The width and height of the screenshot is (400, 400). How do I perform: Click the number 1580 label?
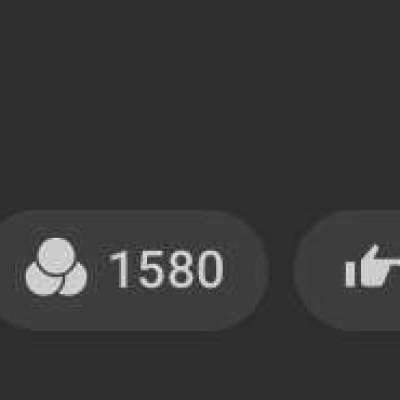[x=166, y=270]
